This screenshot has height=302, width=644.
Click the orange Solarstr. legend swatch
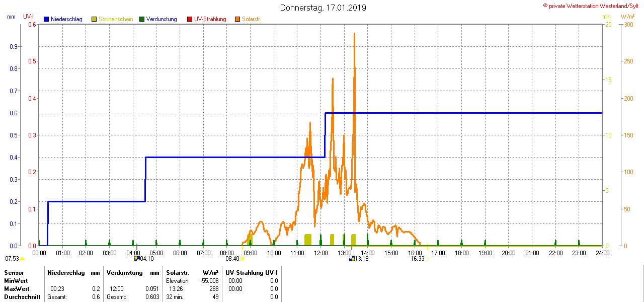point(237,19)
